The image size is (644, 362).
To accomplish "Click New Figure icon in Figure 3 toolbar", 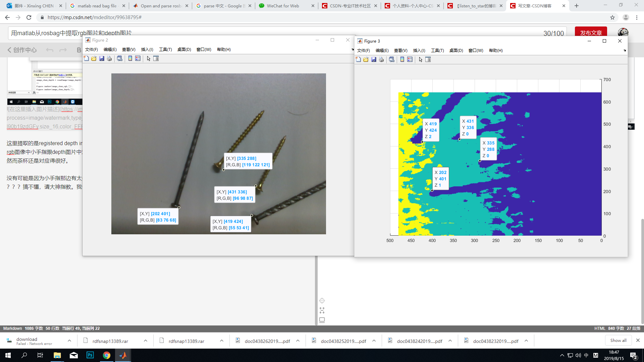I will pos(358,60).
